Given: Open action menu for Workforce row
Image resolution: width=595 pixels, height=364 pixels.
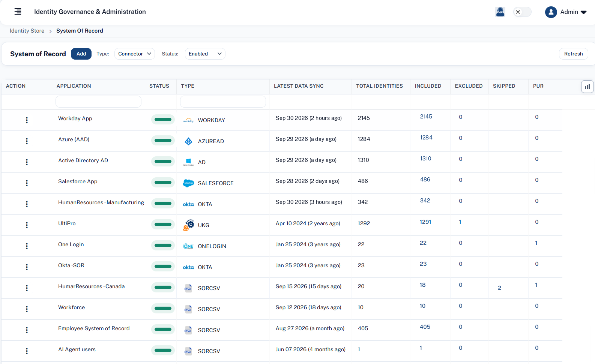Looking at the screenshot, I should click(27, 309).
